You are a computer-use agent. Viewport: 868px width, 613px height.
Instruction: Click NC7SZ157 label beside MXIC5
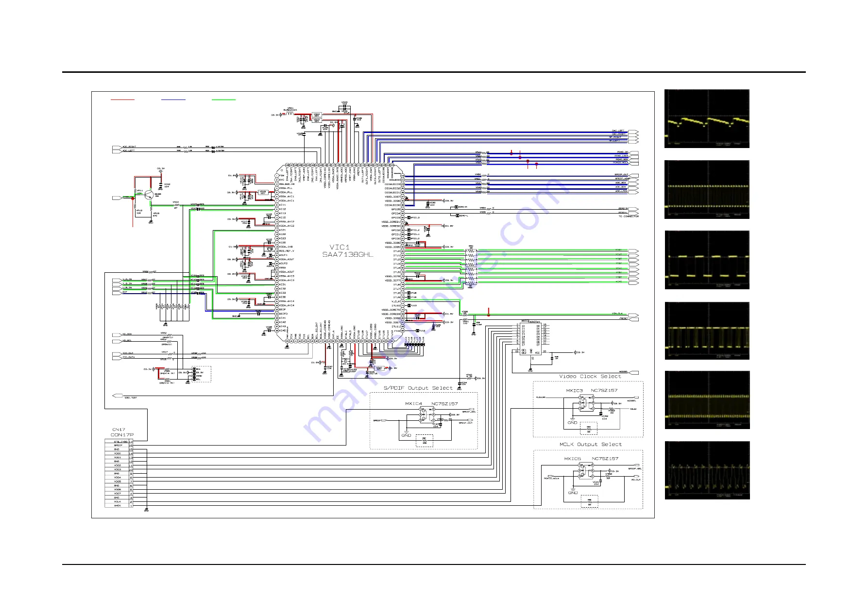605,459
